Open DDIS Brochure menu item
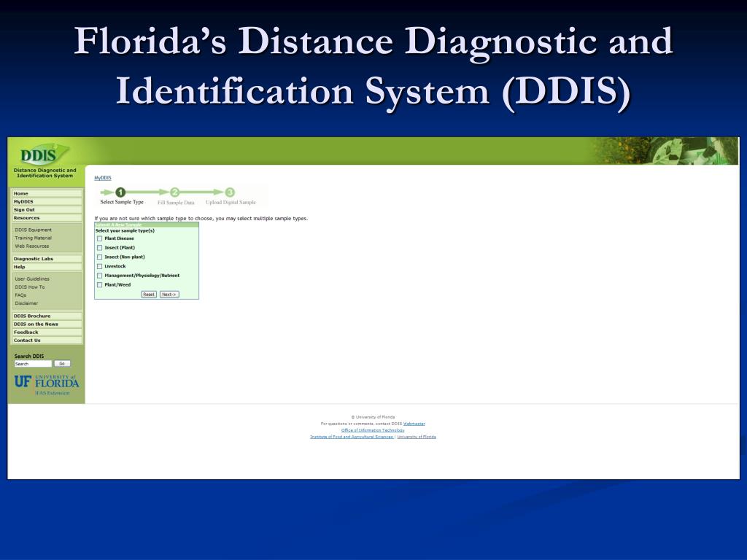The height and width of the screenshot is (560, 747). coord(47,316)
